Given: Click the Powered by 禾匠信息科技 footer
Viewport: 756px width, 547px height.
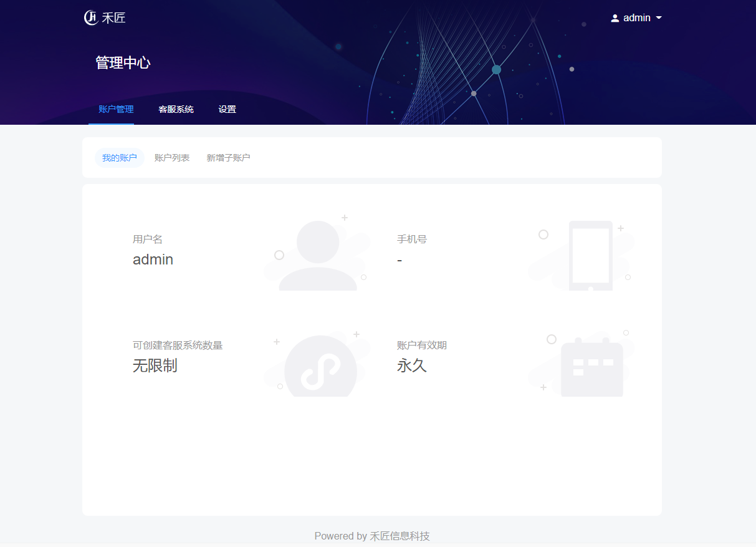Looking at the screenshot, I should pyautogui.click(x=372, y=536).
